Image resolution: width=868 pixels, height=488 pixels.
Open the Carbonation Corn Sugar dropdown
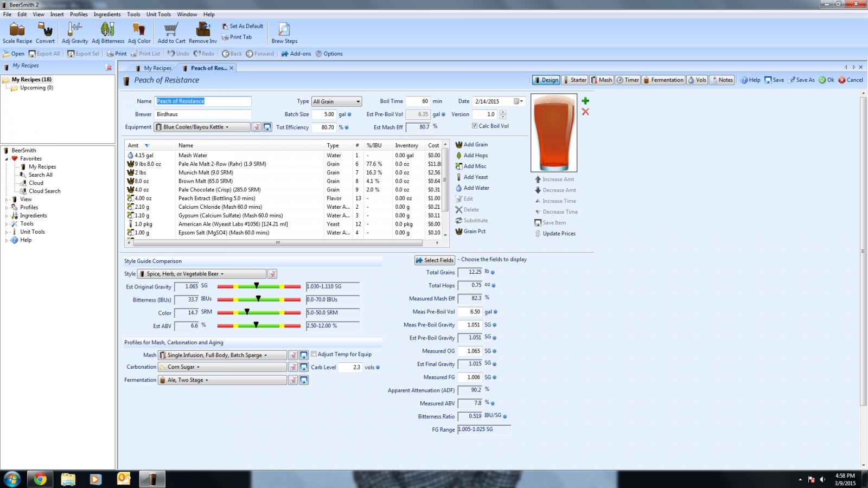(x=222, y=367)
